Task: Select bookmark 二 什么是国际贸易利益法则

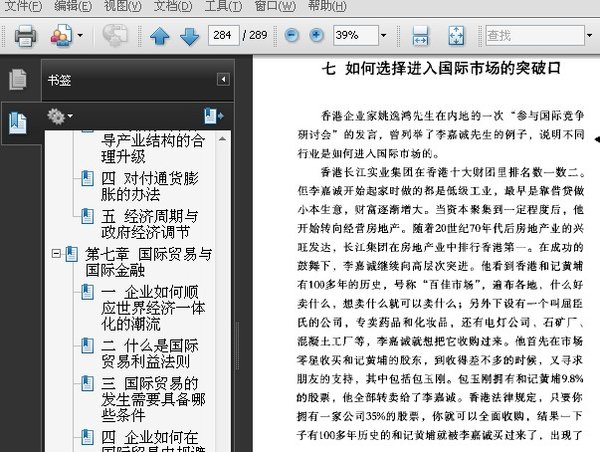Action: click(x=150, y=353)
